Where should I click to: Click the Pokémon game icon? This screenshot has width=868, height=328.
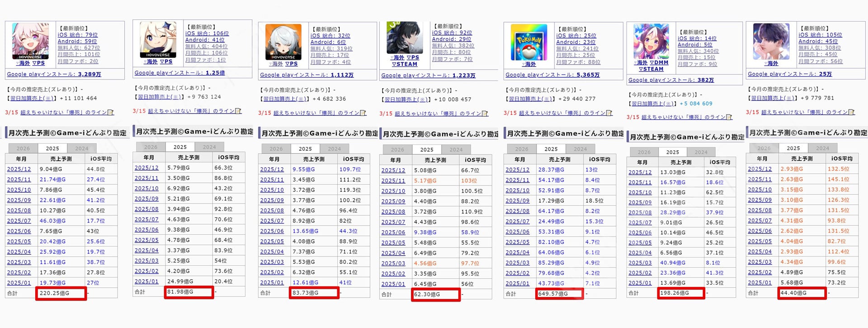[x=528, y=42]
